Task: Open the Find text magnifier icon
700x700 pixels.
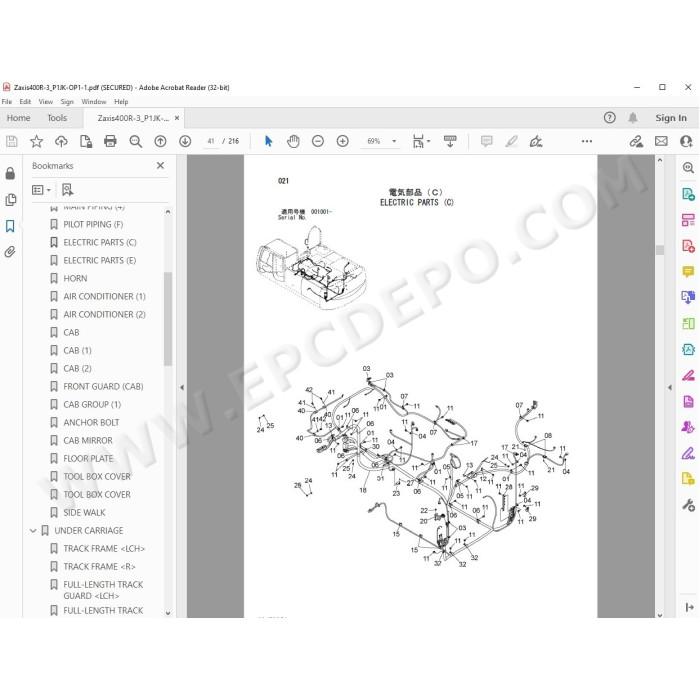Action: 135,142
